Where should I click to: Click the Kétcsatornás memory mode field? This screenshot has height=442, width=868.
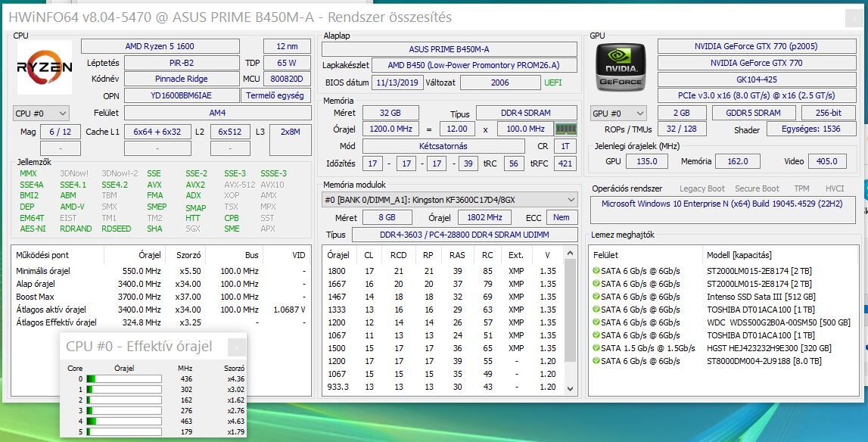point(443,146)
